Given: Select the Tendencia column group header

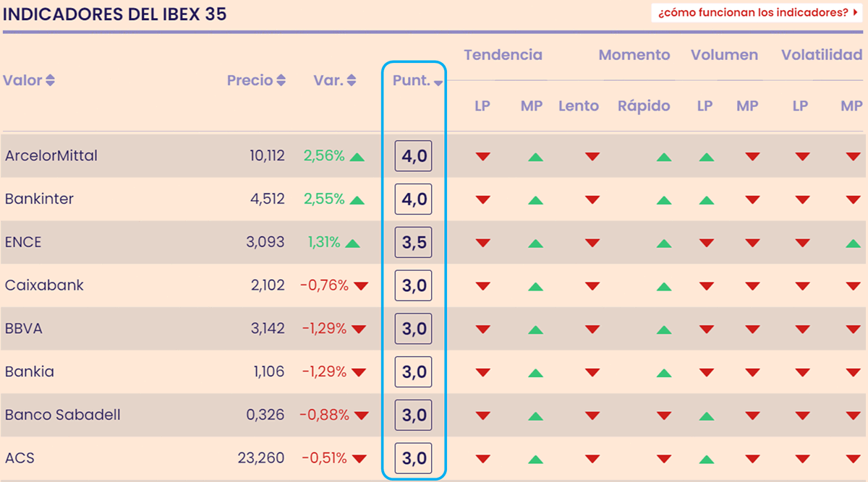Looking at the screenshot, I should pyautogui.click(x=503, y=55).
